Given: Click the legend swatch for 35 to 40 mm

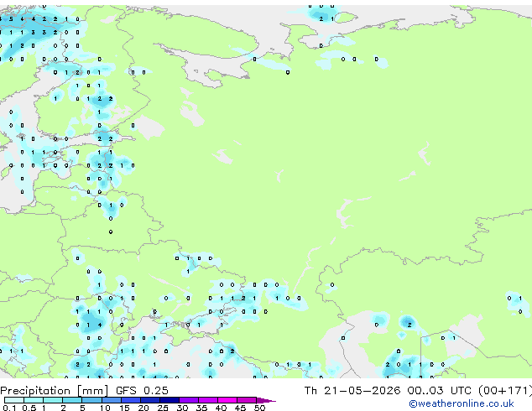Looking at the screenshot, I should (208, 400).
